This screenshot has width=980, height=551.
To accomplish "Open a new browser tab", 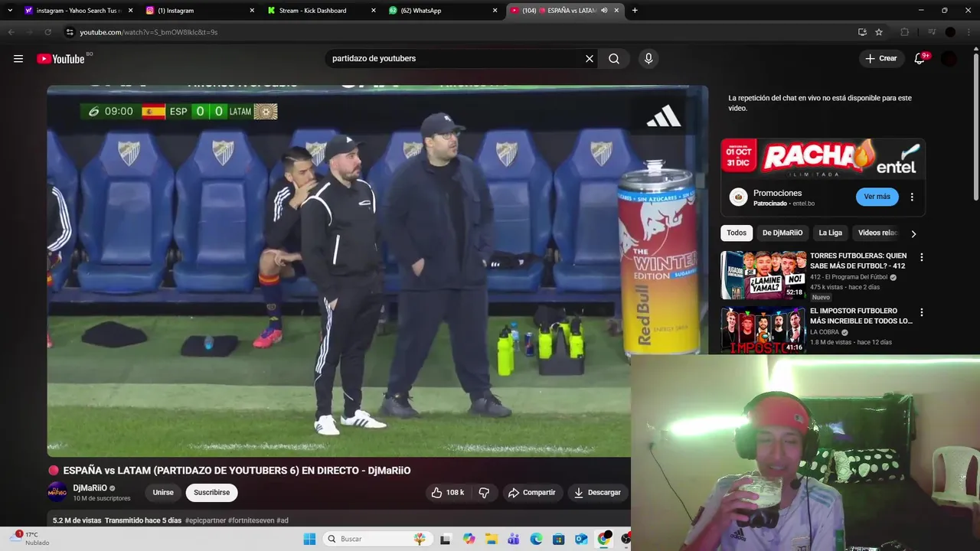I will (635, 11).
